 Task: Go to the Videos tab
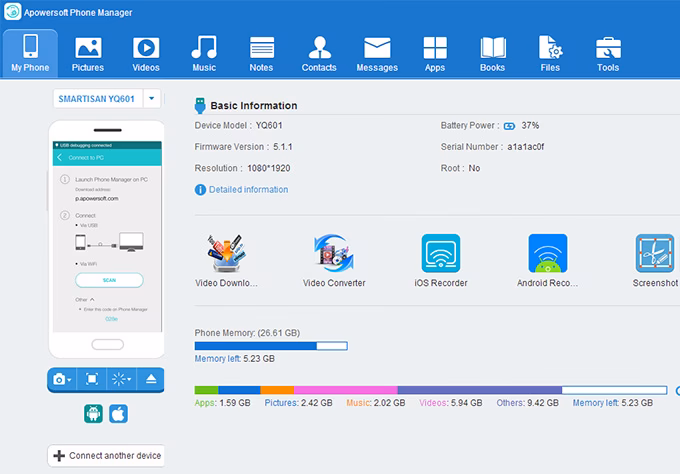tap(146, 53)
